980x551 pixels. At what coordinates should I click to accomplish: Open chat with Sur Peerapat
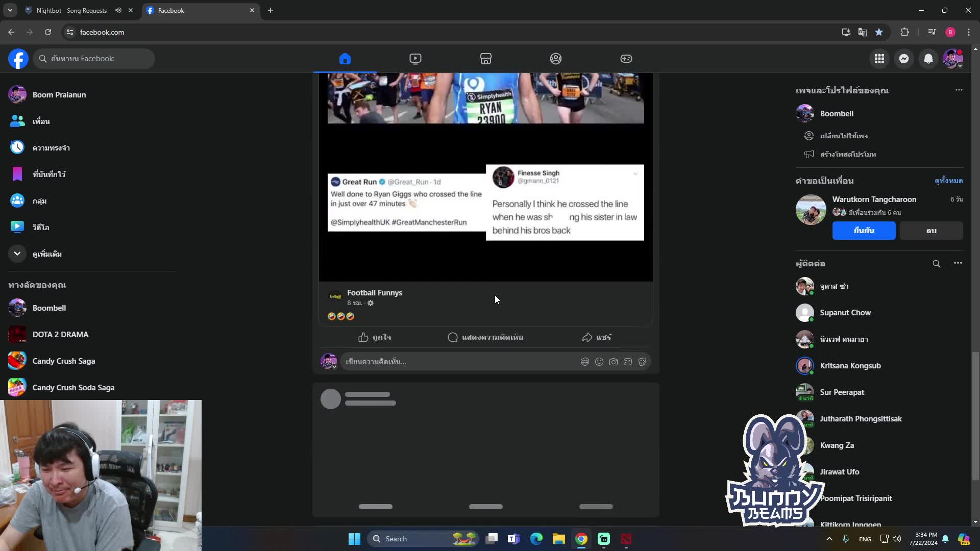(x=879, y=392)
